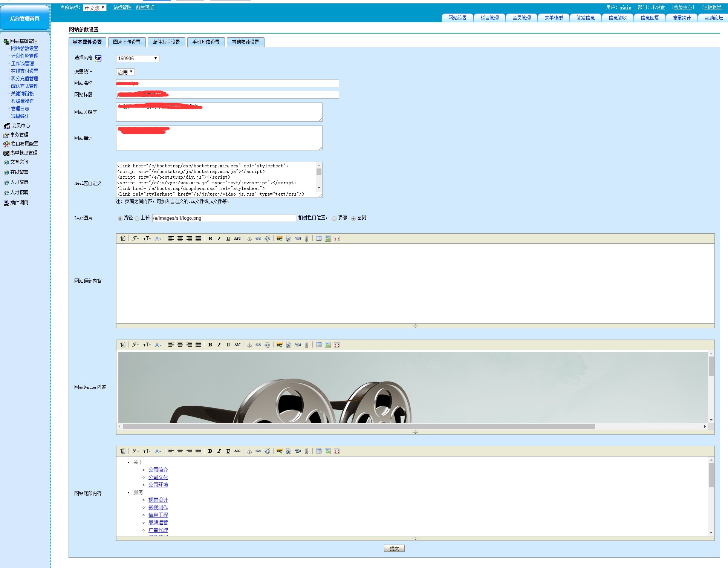Click the style preview icon next to 选择风格
This screenshot has width=728, height=568.
pos(98,58)
